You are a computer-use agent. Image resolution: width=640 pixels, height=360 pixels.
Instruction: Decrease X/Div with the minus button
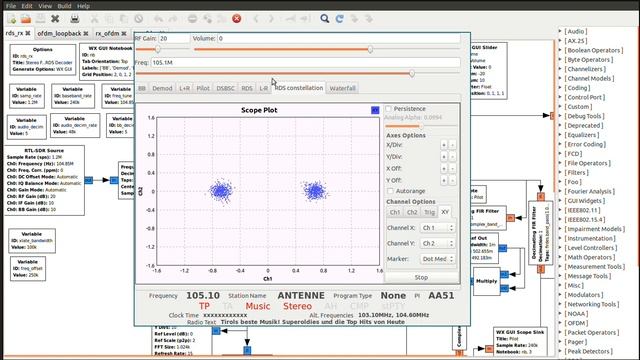pyautogui.click(x=452, y=145)
